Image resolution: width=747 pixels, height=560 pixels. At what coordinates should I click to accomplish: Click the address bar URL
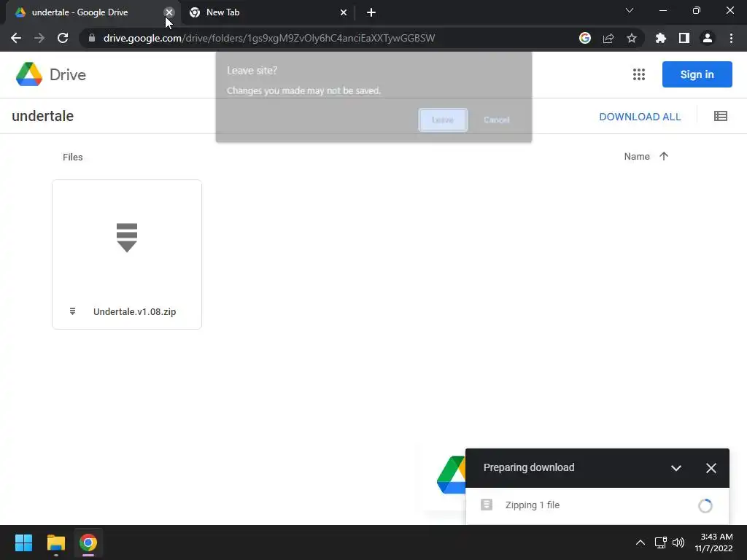pyautogui.click(x=269, y=38)
